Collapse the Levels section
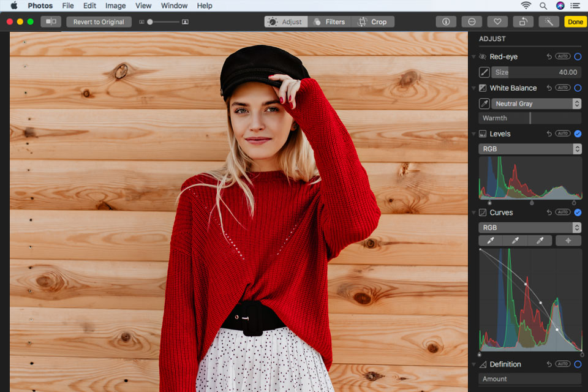Screen dimensions: 588x392 [473, 134]
